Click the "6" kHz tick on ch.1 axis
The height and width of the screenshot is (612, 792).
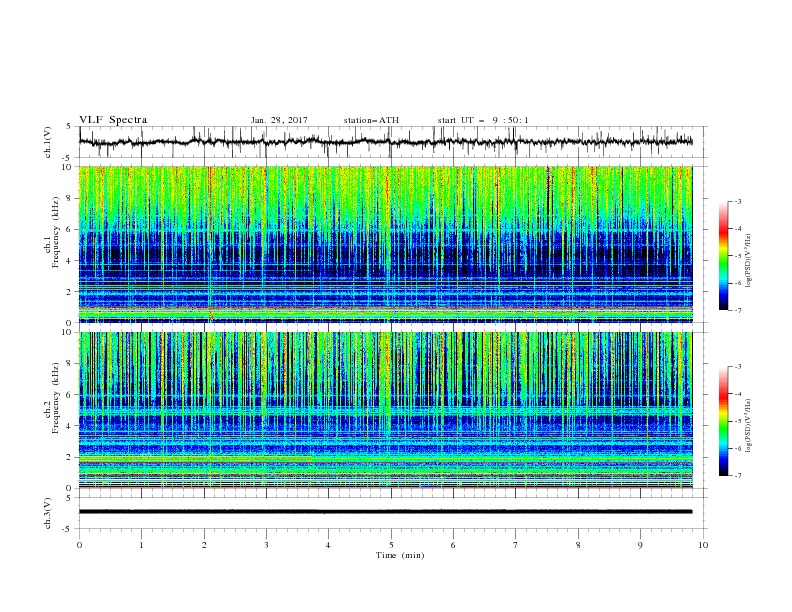[x=70, y=229]
